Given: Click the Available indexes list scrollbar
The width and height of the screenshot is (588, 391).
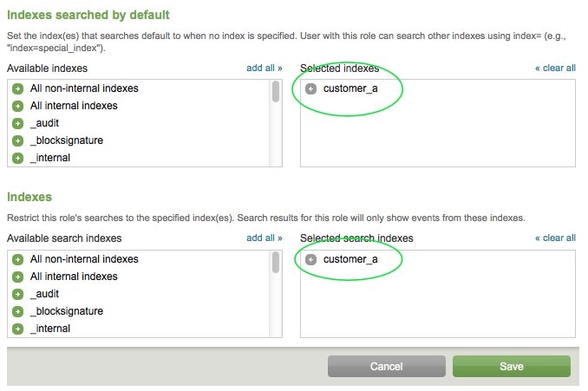Looking at the screenshot, I should (x=276, y=93).
